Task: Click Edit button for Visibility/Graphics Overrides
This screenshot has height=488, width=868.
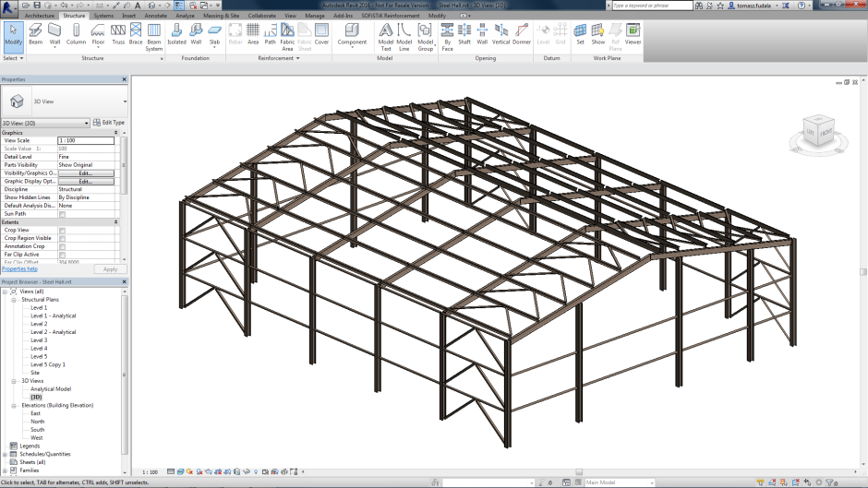Action: click(85, 173)
